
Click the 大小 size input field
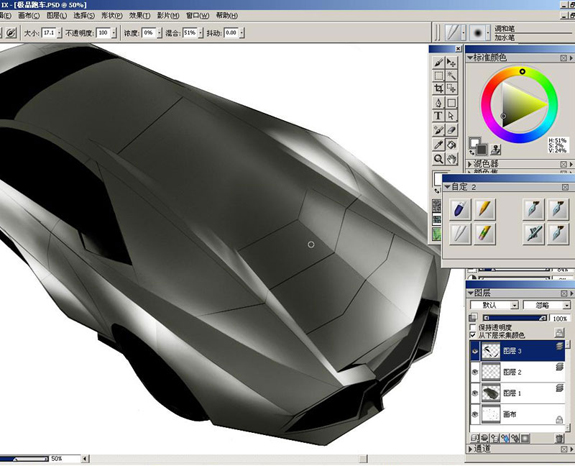point(49,33)
